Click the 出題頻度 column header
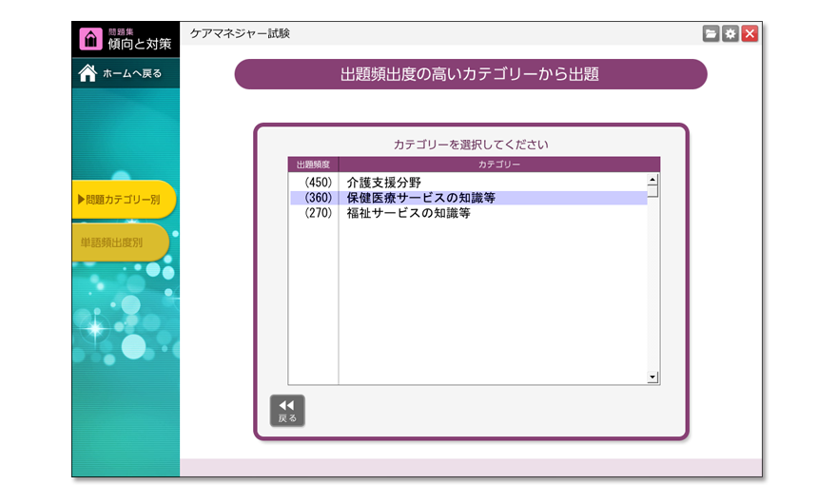The image size is (837, 504). coord(313,165)
